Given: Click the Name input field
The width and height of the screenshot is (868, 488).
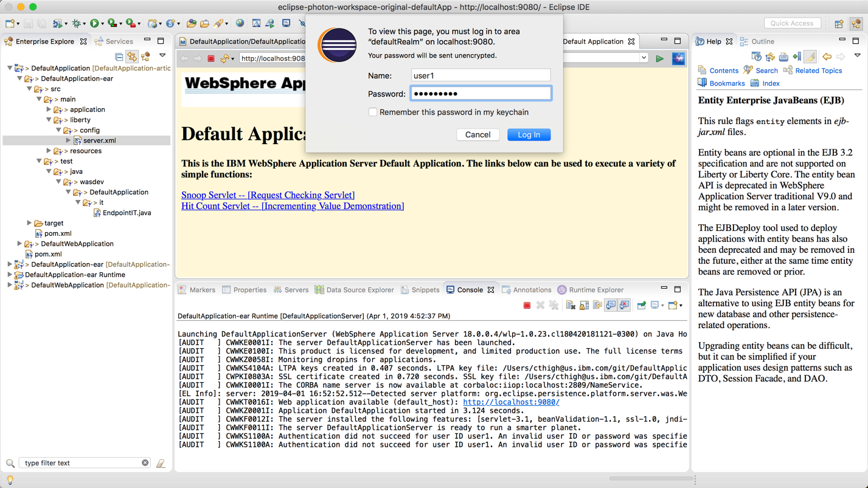Looking at the screenshot, I should point(481,75).
